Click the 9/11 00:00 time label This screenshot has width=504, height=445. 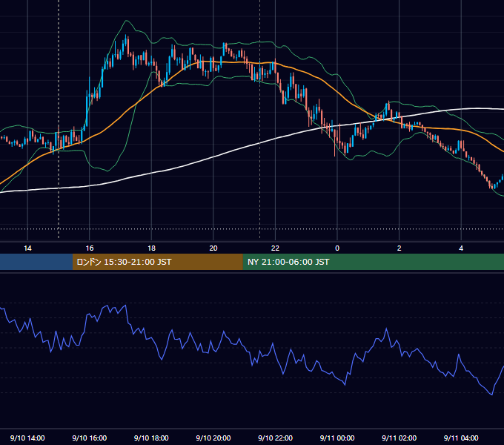(x=337, y=438)
